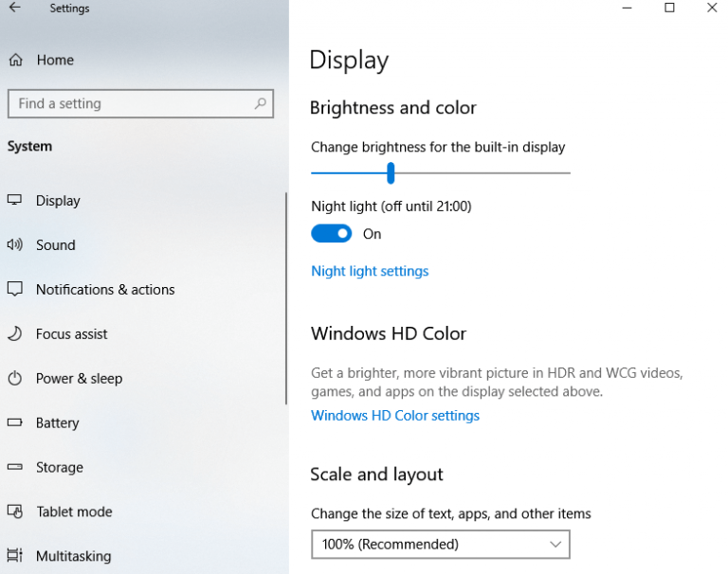
Task: Click the Display monitor icon
Action: click(14, 200)
